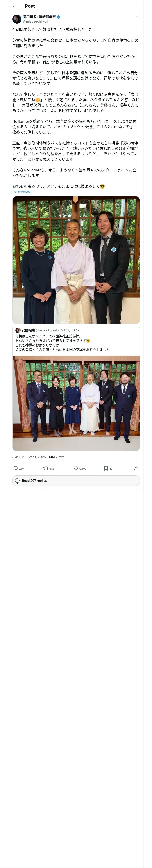Open the quoted post by @akie_official
Screen dimensions: 152x868
tap(76, 343)
